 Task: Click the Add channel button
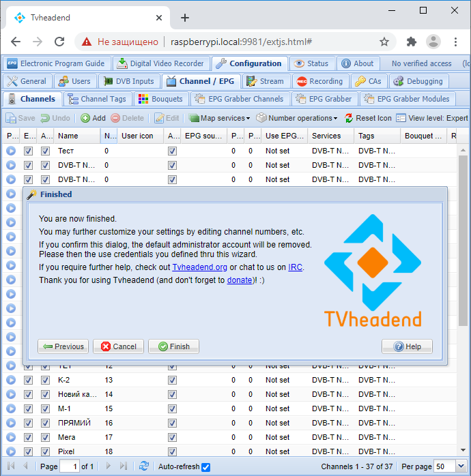(94, 118)
